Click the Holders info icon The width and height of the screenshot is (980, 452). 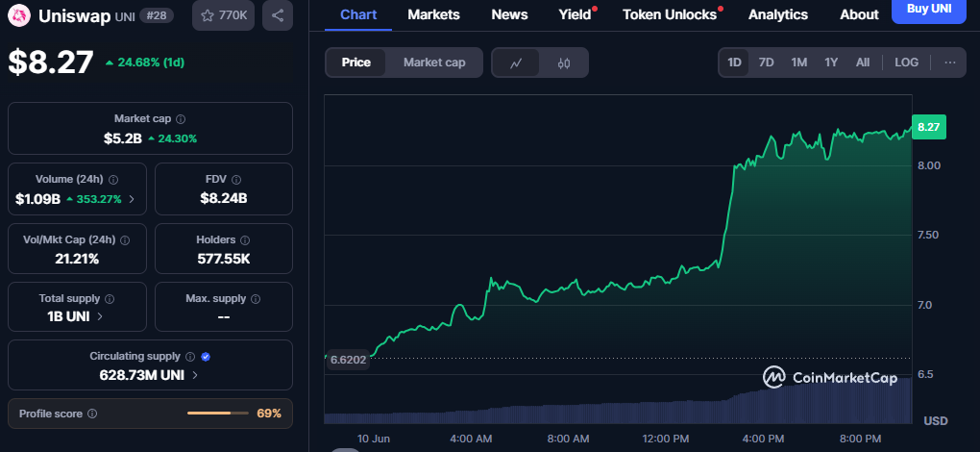(245, 240)
